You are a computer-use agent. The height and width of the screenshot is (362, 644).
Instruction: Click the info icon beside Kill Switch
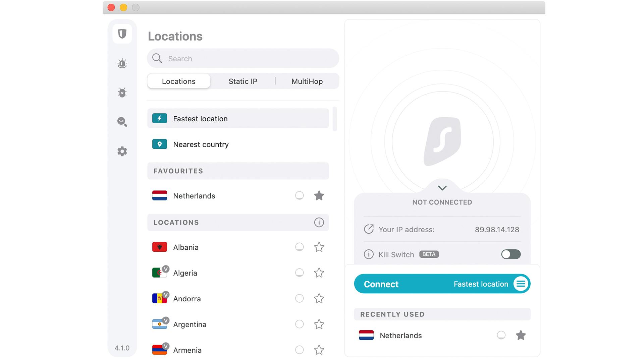(x=368, y=254)
